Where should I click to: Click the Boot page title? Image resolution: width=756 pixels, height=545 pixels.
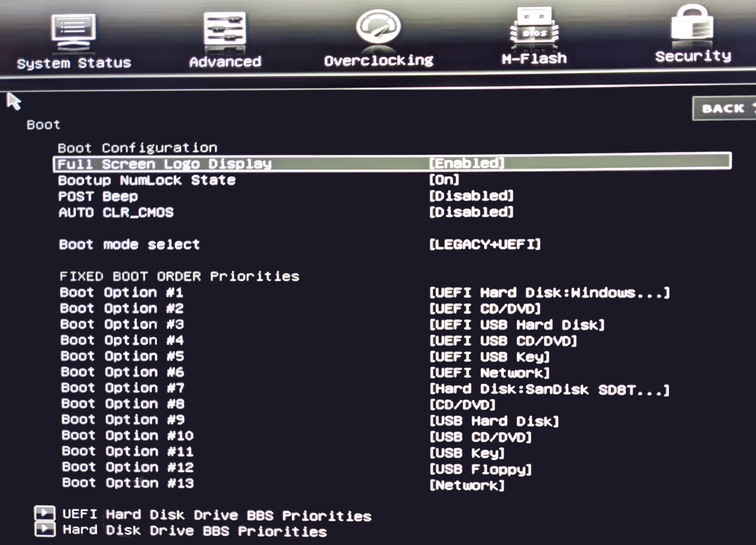click(43, 125)
